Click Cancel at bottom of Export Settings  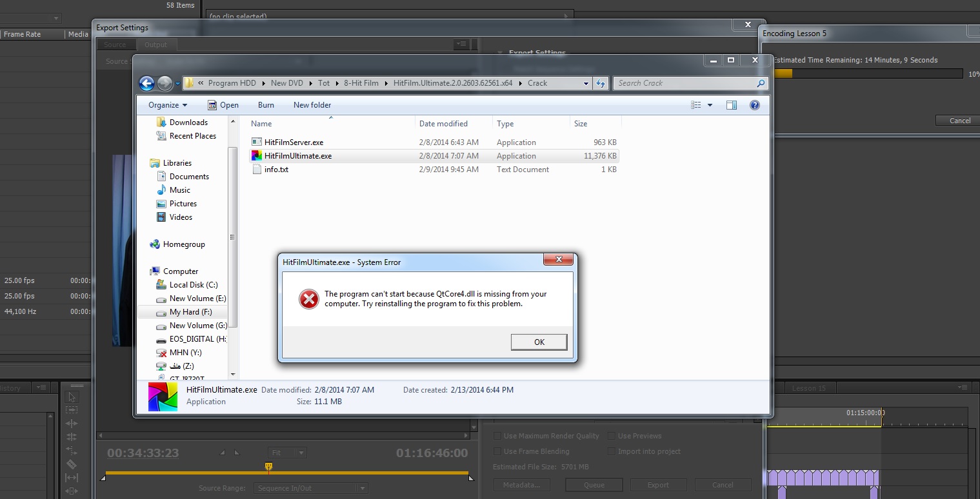click(x=723, y=485)
